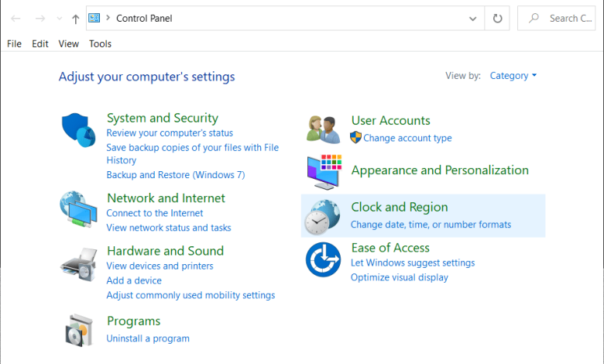The height and width of the screenshot is (364, 604).
Task: Click the Network and Internet globe icon
Action: 78,209
